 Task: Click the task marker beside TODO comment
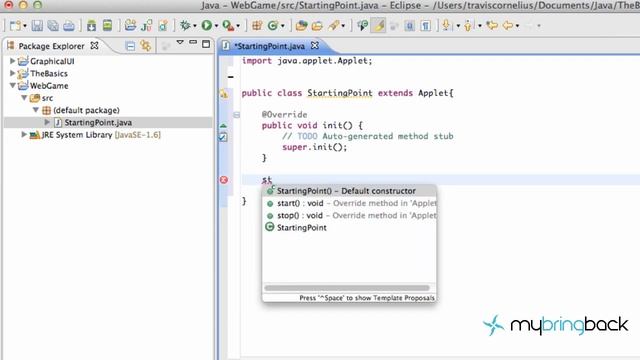[x=223, y=137]
